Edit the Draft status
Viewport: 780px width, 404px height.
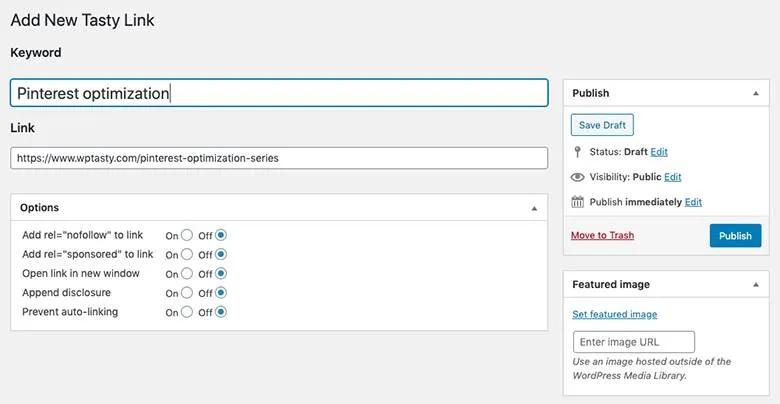(x=659, y=152)
